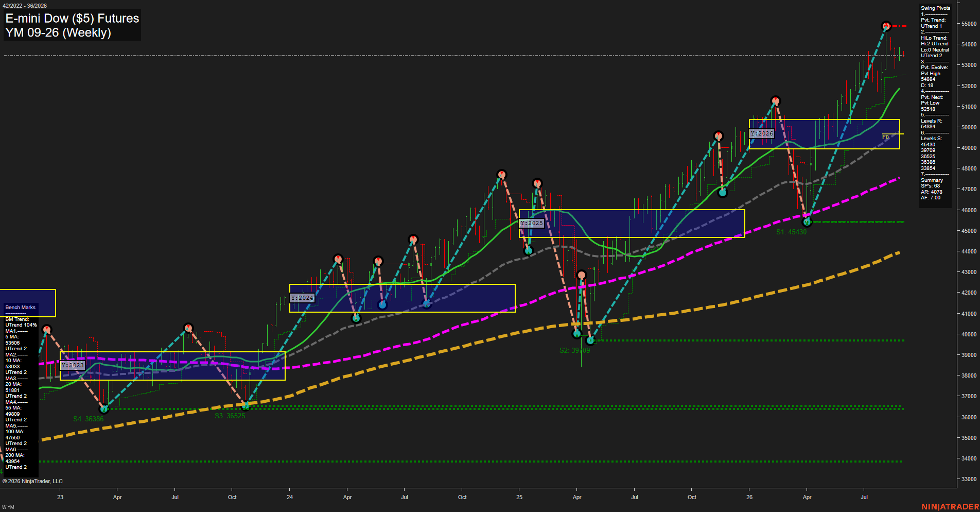Screen dimensions: 980x512
Task: Select the HiLo Trend: label
Action: [x=934, y=38]
